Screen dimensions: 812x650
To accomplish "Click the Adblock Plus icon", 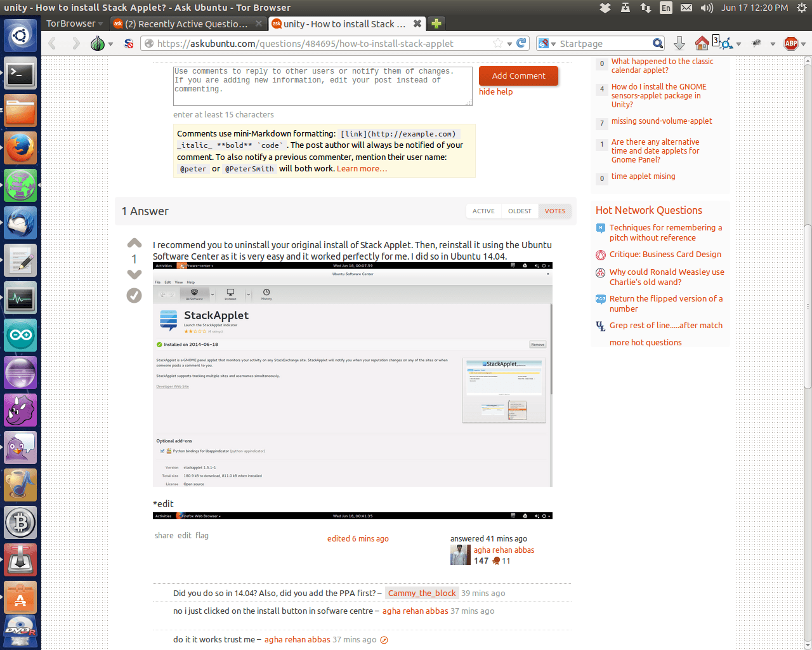I will click(x=791, y=43).
